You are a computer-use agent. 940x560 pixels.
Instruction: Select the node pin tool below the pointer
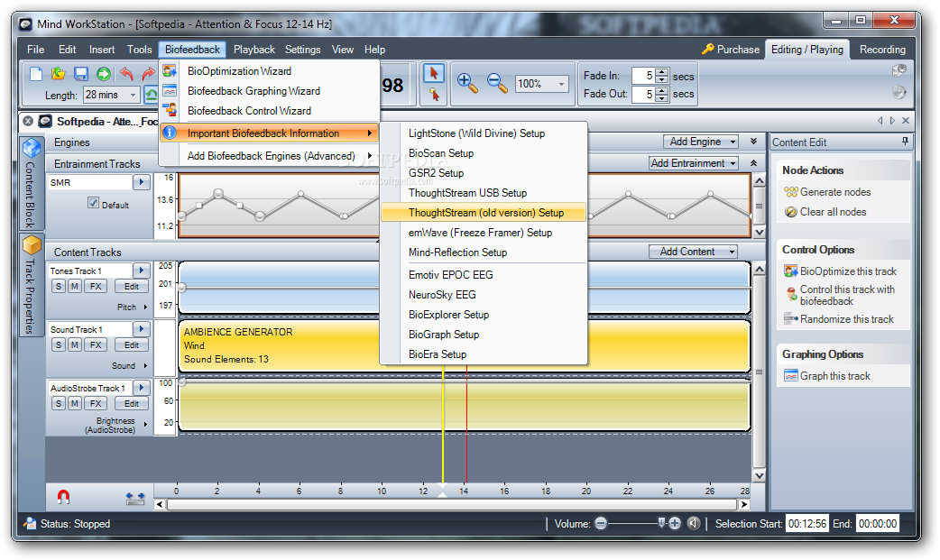[x=433, y=94]
